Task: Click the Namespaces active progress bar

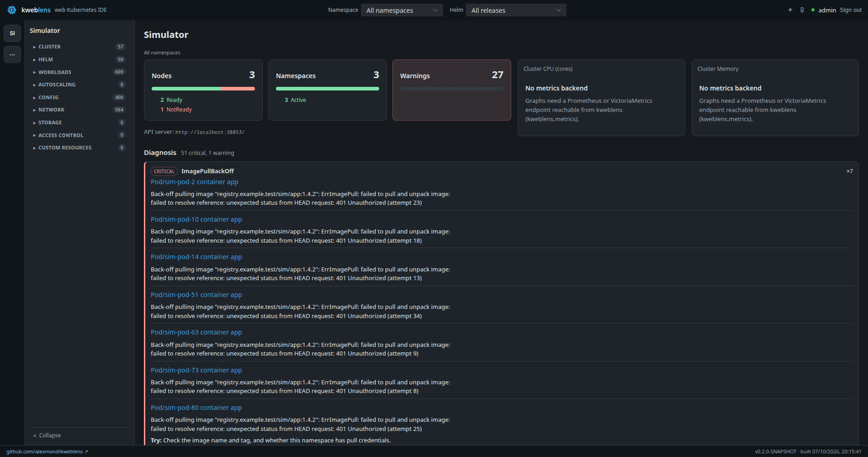Action: pyautogui.click(x=328, y=89)
